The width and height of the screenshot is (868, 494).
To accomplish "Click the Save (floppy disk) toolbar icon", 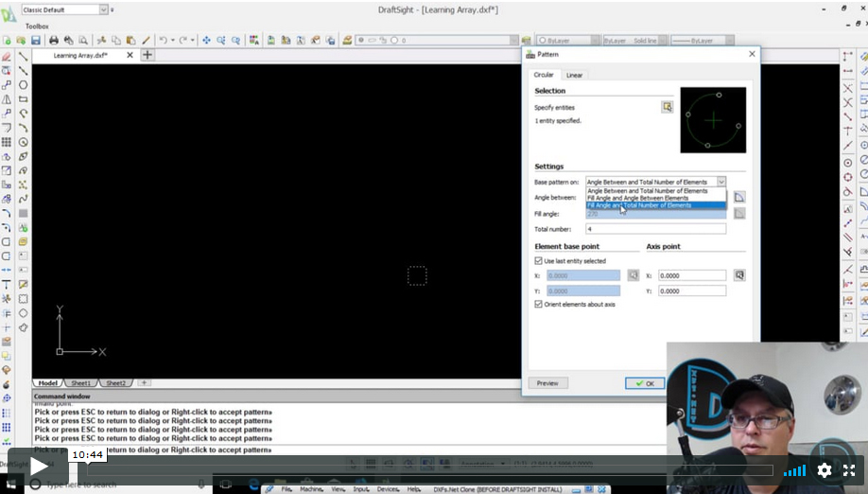I will tap(35, 41).
